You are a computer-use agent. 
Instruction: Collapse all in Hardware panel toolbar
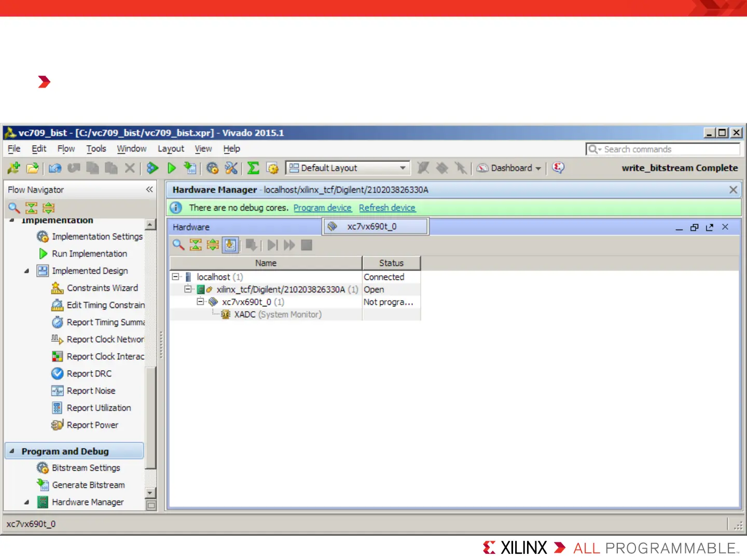coord(196,245)
